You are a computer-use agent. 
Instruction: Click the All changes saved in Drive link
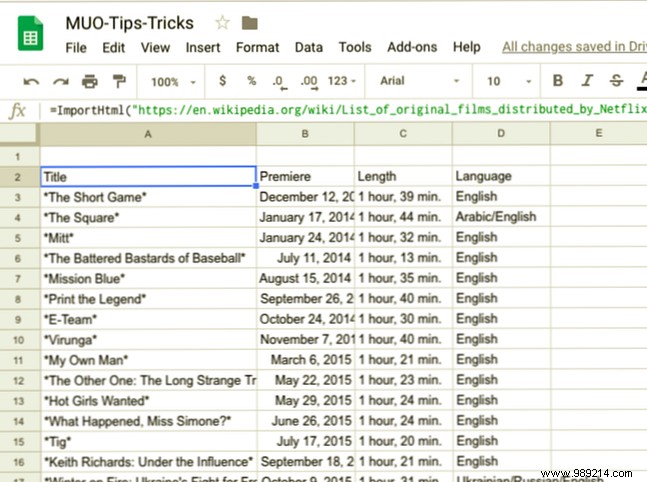574,47
